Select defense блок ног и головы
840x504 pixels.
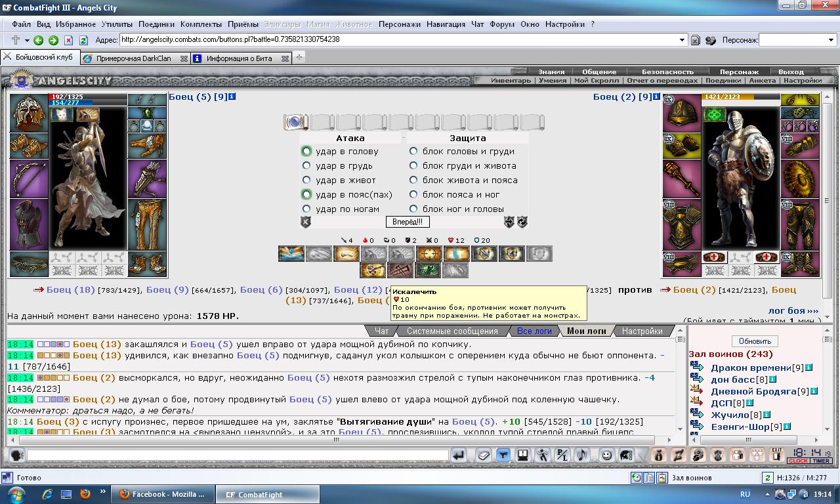tap(413, 209)
